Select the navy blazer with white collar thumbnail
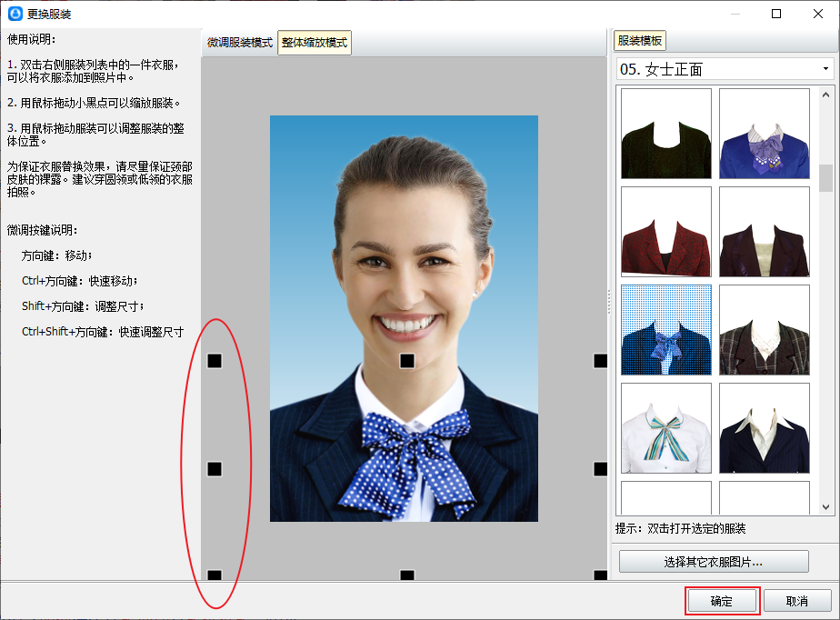The image size is (840, 620). (x=764, y=427)
